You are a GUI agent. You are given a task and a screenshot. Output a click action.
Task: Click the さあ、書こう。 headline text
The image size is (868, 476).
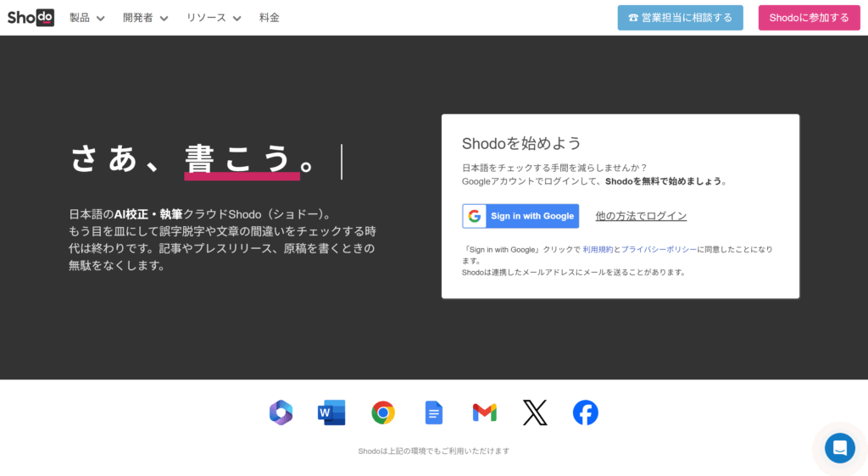tap(192, 159)
